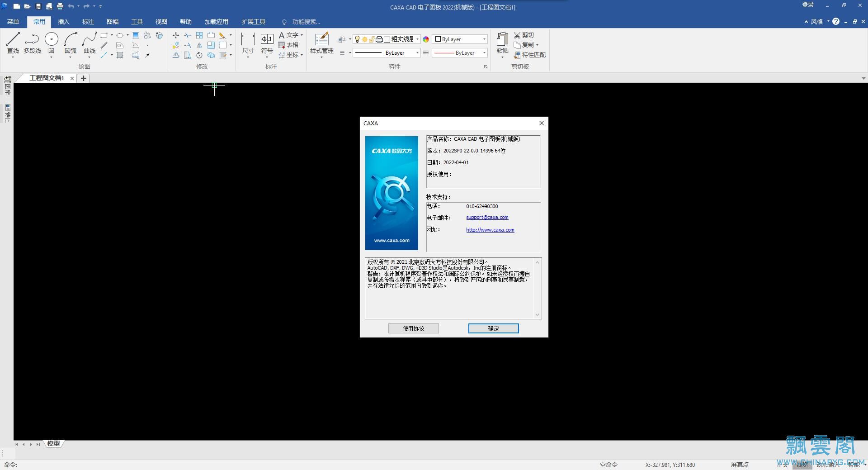868x470 pixels.
Task: Switch to the 图幅 ribbon tab
Action: pyautogui.click(x=112, y=22)
